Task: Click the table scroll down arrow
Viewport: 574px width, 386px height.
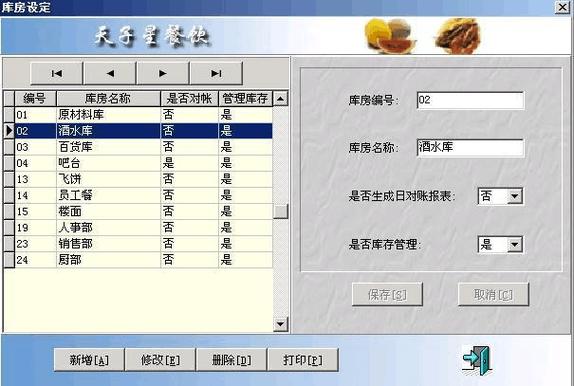Action: (280, 324)
